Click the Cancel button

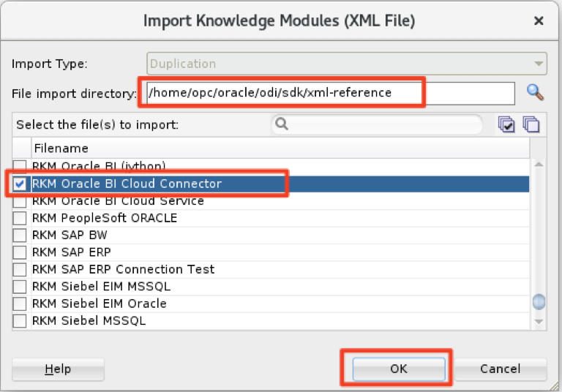[x=501, y=369]
